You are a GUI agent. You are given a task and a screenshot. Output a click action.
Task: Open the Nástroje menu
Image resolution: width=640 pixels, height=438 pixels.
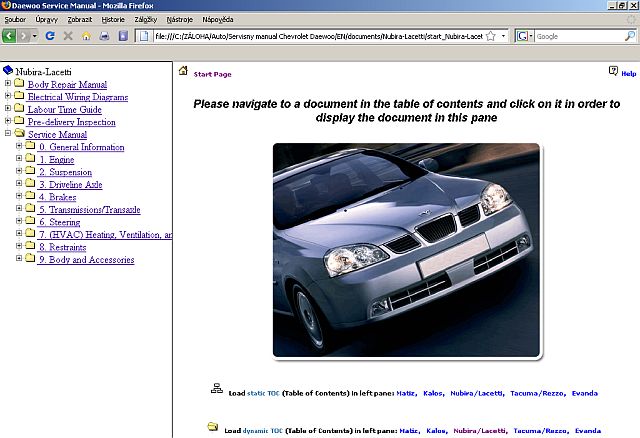point(180,20)
